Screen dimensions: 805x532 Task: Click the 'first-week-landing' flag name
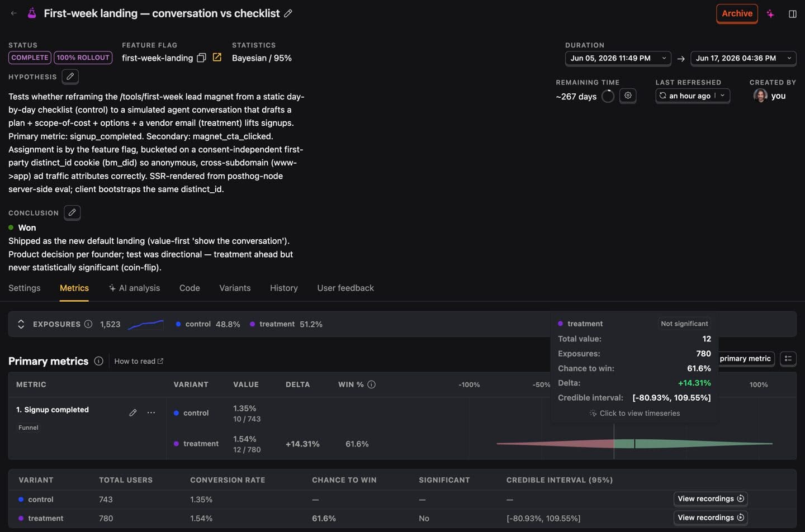point(157,58)
